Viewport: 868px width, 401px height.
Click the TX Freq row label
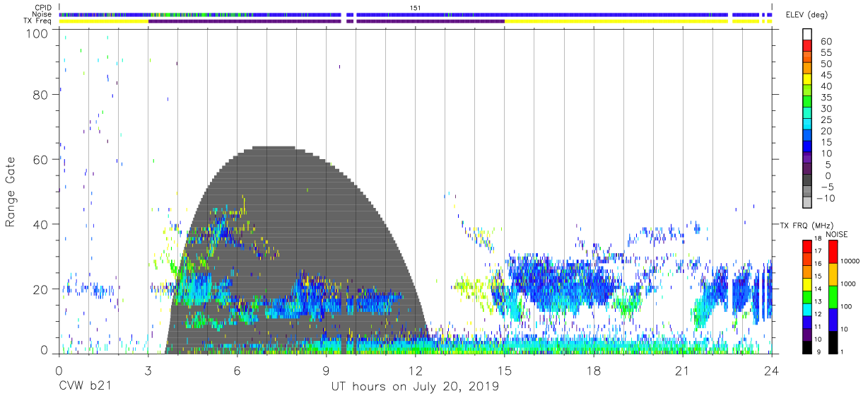coord(38,21)
